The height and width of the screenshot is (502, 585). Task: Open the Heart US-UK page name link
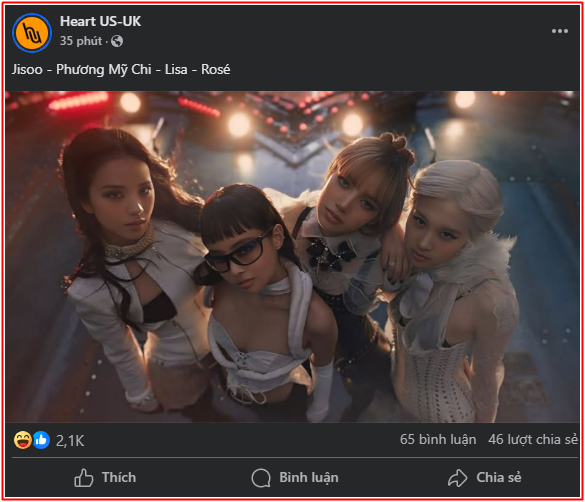[100, 21]
